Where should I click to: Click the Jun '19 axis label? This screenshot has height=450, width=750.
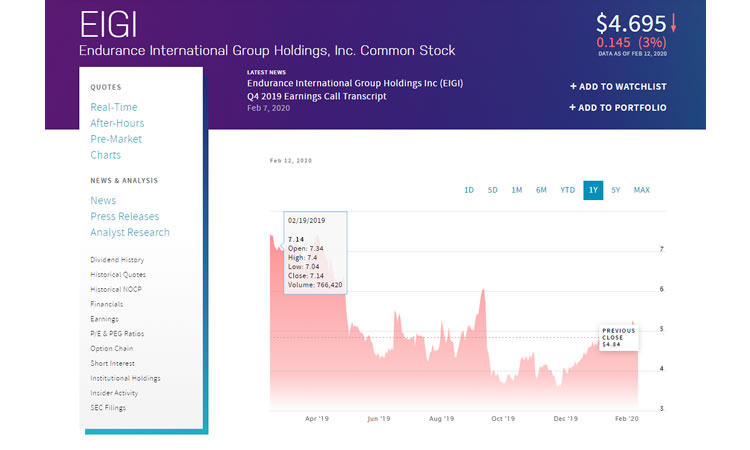[x=379, y=418]
